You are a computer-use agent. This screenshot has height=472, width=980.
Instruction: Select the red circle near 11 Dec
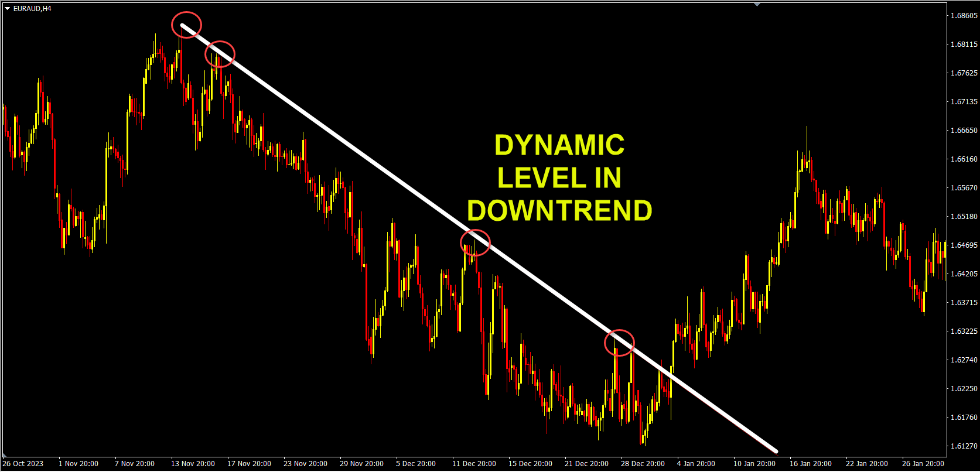pos(475,242)
